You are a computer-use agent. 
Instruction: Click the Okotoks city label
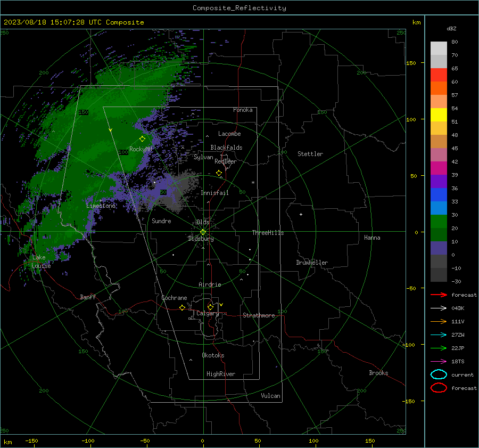tap(213, 355)
